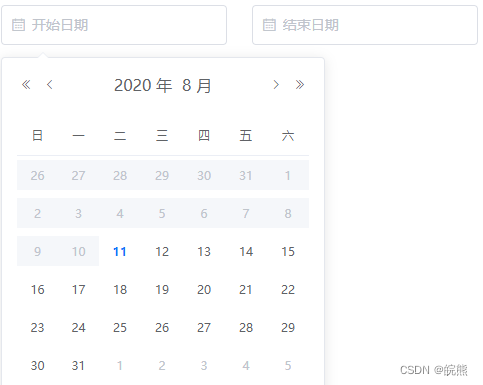Image resolution: width=483 pixels, height=385 pixels.
Task: Select next-month date 1 in last row
Action: (x=120, y=365)
